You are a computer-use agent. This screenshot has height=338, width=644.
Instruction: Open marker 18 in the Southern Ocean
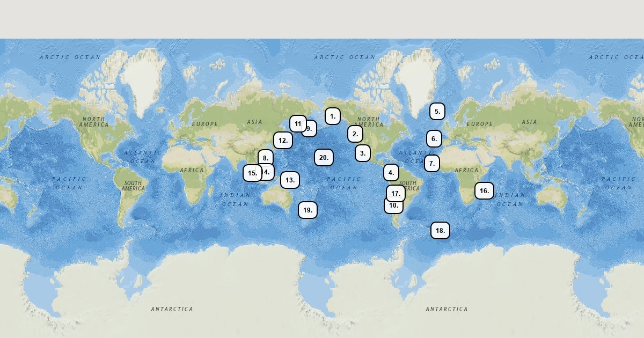click(x=440, y=231)
